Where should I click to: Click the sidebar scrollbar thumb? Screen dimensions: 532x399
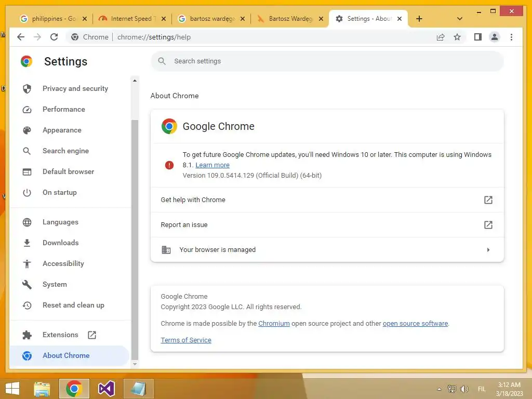click(135, 240)
